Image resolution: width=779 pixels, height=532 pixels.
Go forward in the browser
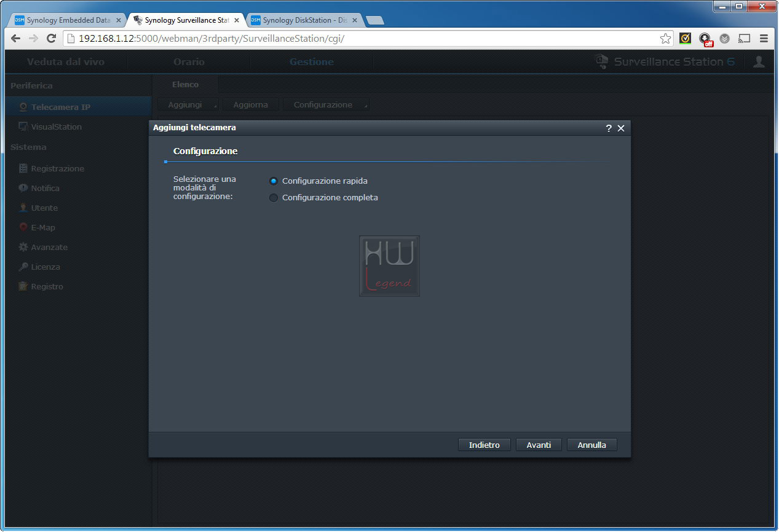(33, 39)
